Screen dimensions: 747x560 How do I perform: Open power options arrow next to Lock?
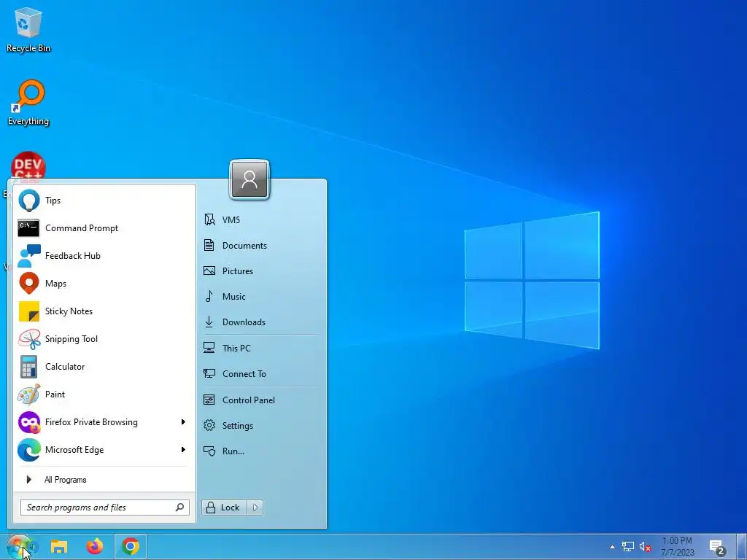click(x=255, y=507)
